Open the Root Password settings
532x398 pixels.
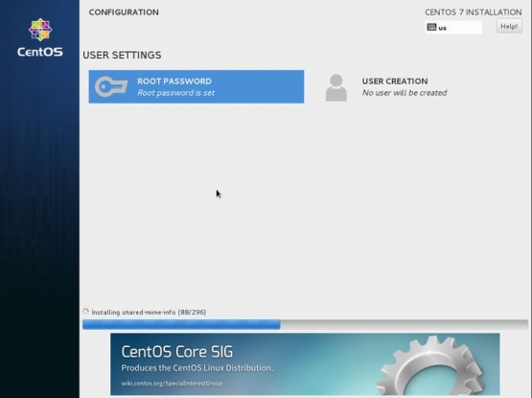pyautogui.click(x=197, y=86)
